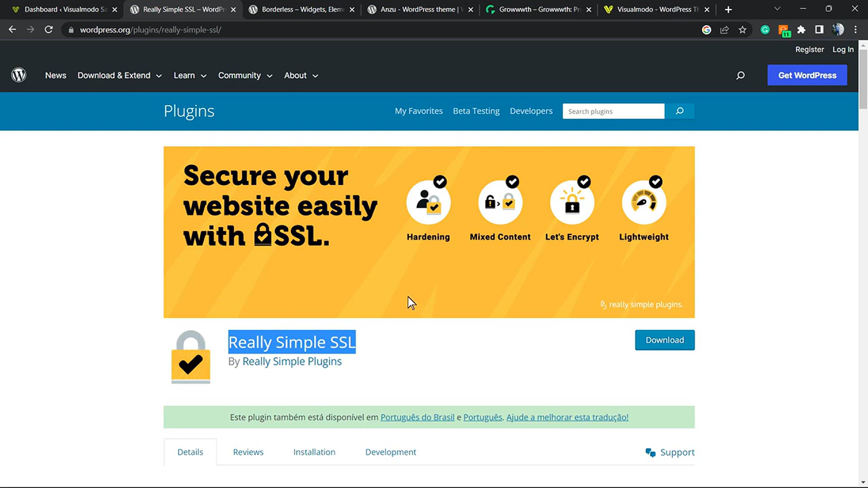Select the Details tab

pyautogui.click(x=190, y=452)
